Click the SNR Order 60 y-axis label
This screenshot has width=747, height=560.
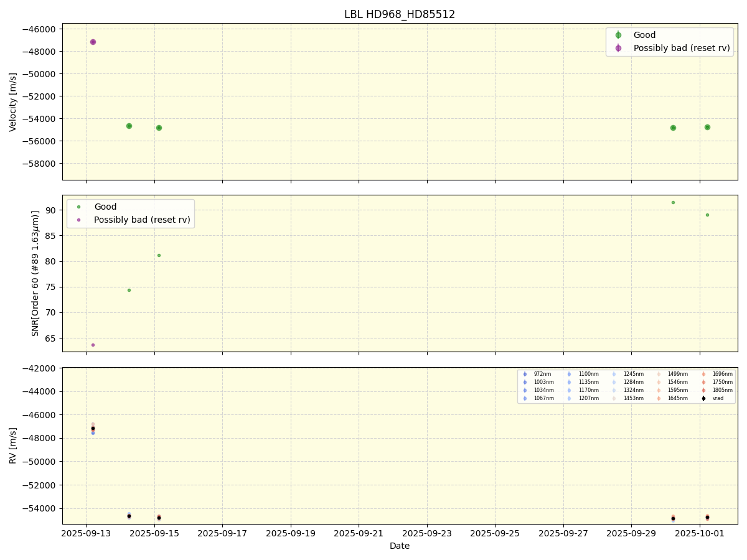coord(35,273)
